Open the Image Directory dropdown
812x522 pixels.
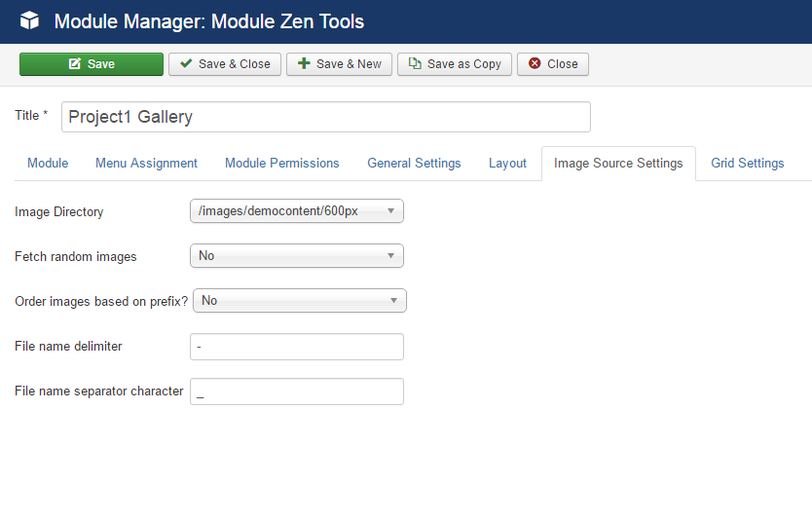tap(297, 211)
